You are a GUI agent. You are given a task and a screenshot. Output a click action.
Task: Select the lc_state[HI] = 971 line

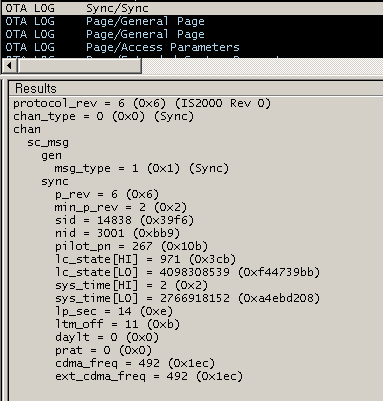click(145, 259)
